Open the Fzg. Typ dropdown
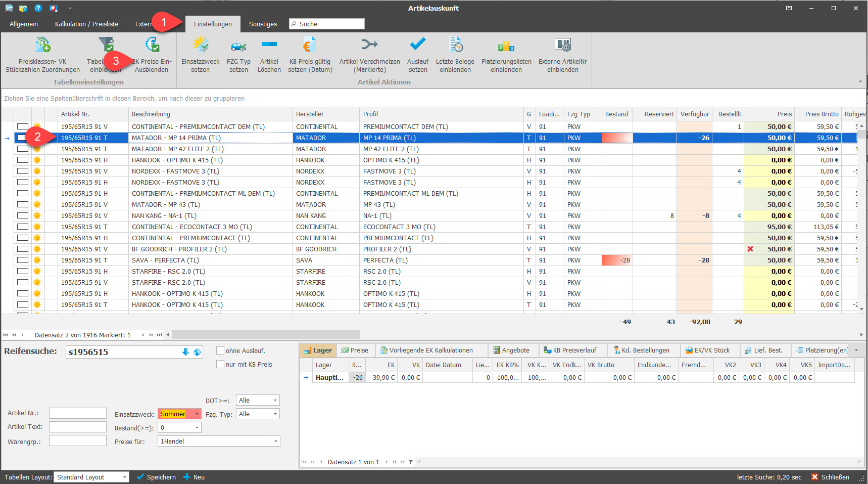The height and width of the screenshot is (484, 868). click(275, 414)
